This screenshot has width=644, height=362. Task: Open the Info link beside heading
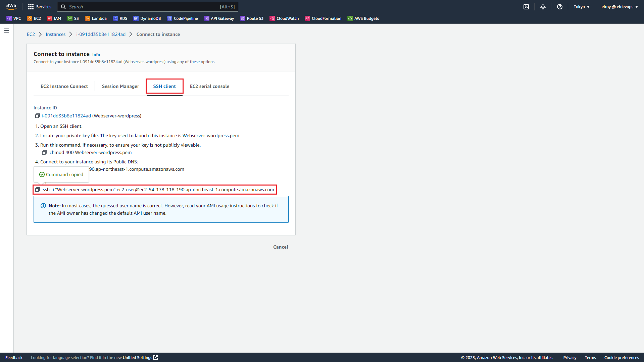(x=96, y=55)
